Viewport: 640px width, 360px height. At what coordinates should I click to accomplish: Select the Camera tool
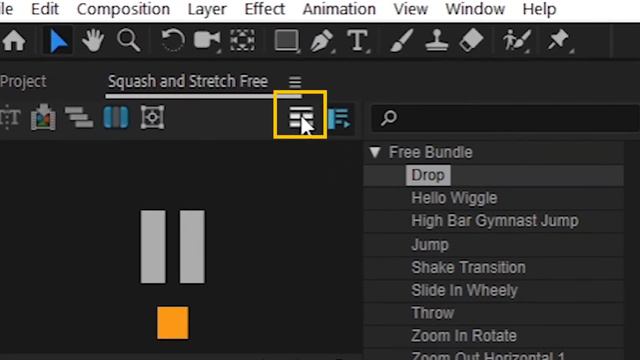click(207, 41)
